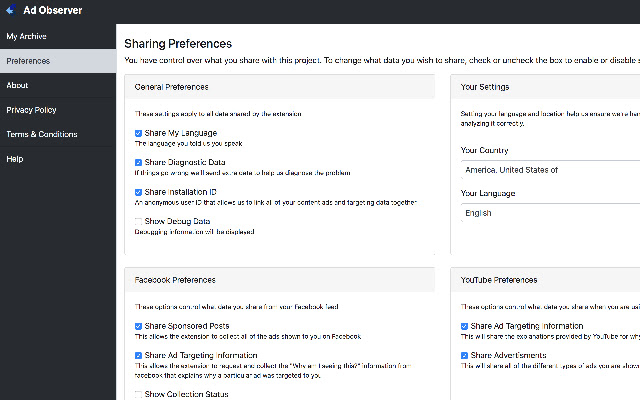The image size is (640, 400).
Task: Enable Show Collection Status
Action: point(138,394)
